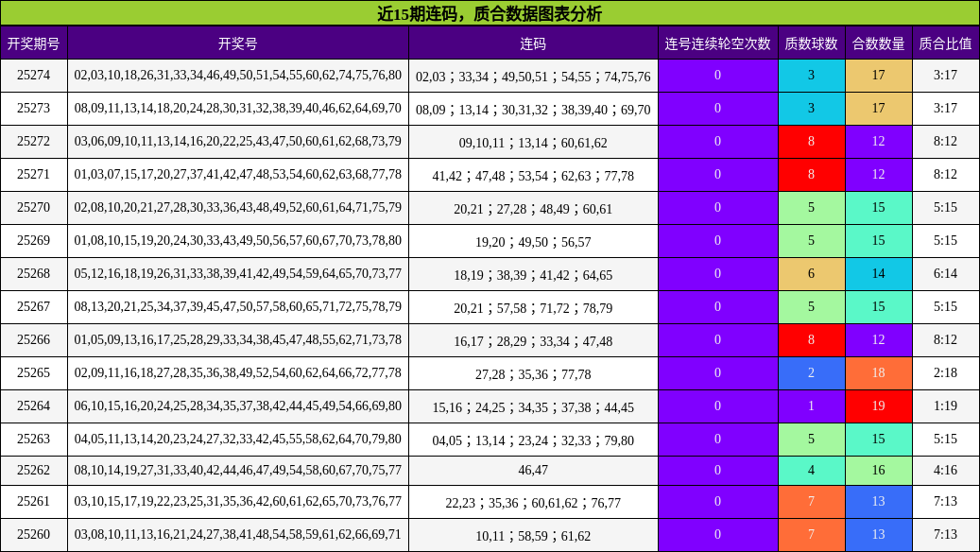Click the title 近15期连码，质合数据图表分析
Viewport: 980px width, 552px height.
(x=490, y=13)
